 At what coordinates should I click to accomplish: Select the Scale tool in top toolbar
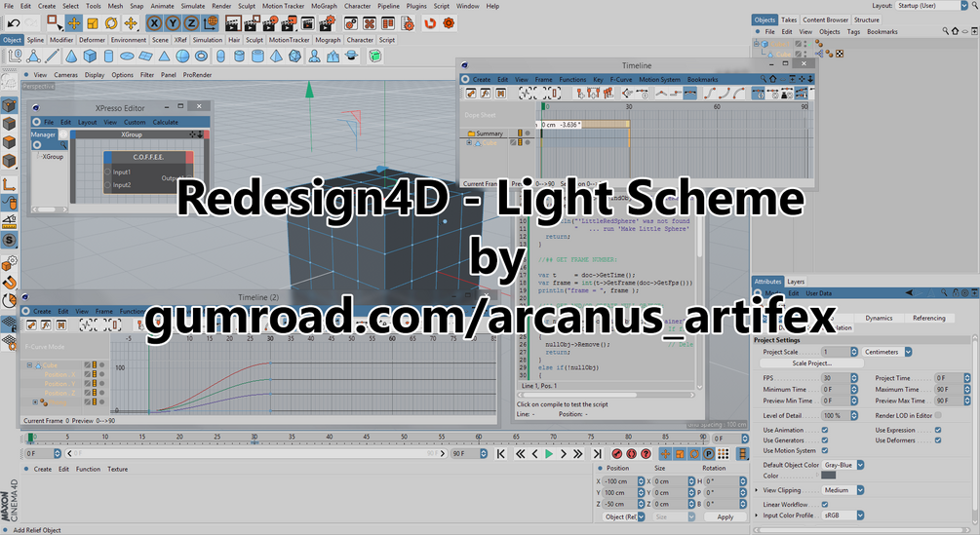point(93,23)
